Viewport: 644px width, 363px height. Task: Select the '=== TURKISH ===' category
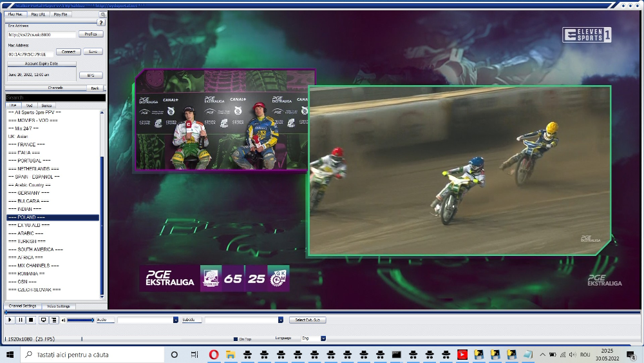(x=53, y=241)
